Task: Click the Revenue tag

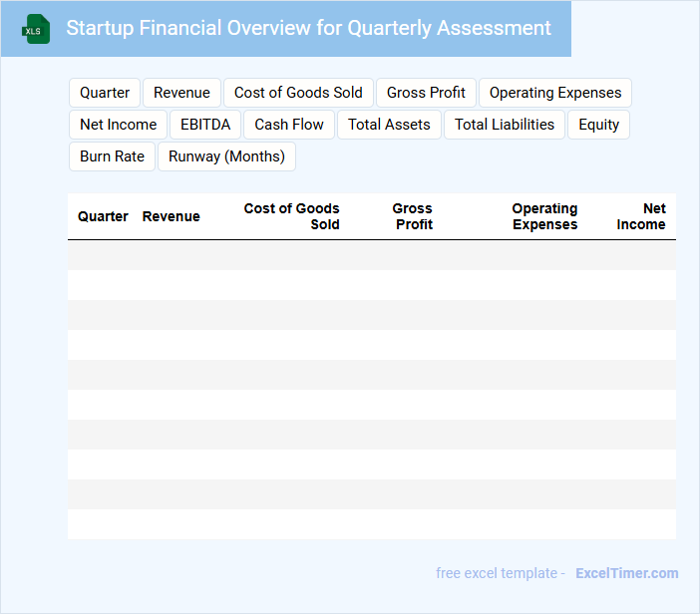Action: pyautogui.click(x=181, y=93)
